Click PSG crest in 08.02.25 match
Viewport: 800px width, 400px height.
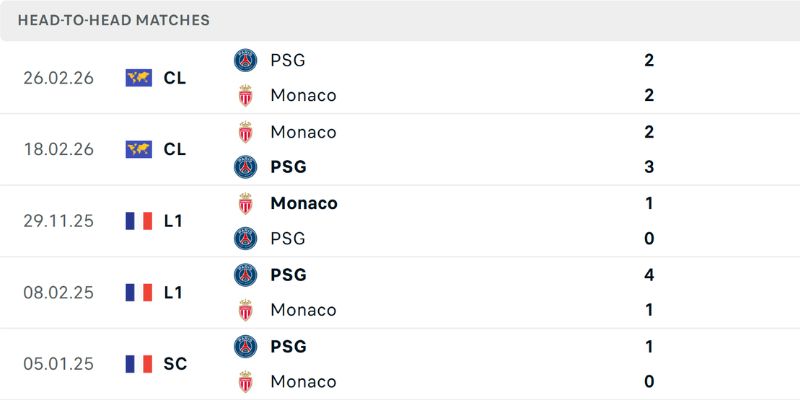coord(245,275)
